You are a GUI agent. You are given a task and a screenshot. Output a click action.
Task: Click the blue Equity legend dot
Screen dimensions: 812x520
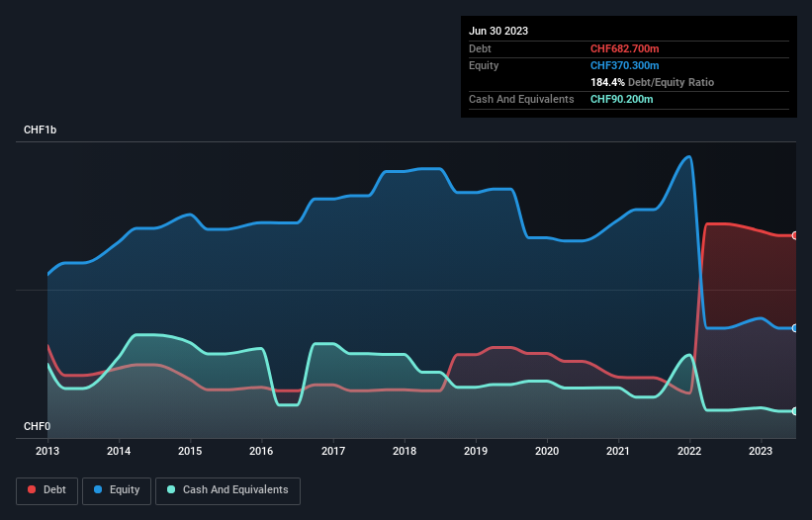click(x=98, y=489)
